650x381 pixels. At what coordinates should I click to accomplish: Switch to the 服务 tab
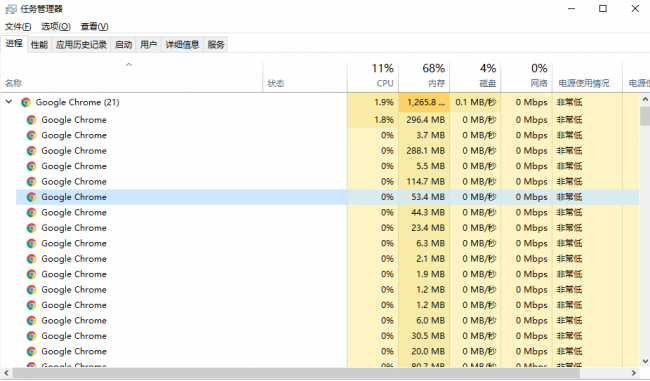216,44
